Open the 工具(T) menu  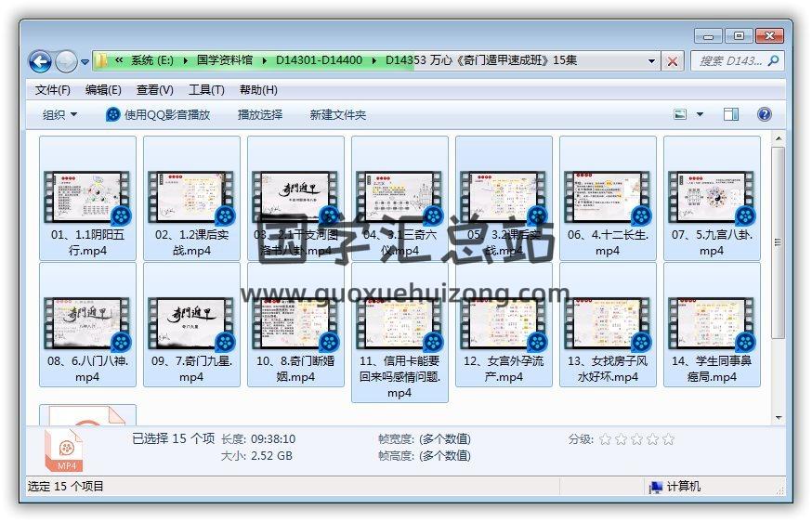(x=206, y=90)
